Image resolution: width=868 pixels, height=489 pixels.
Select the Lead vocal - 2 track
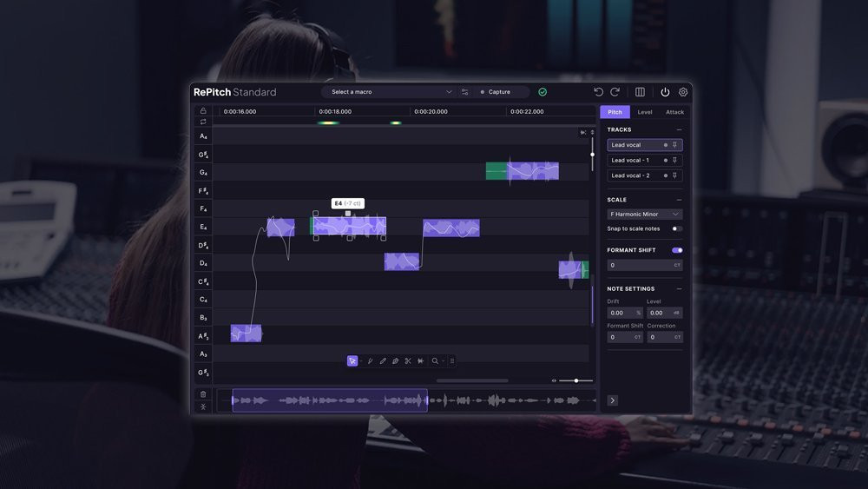(x=631, y=175)
